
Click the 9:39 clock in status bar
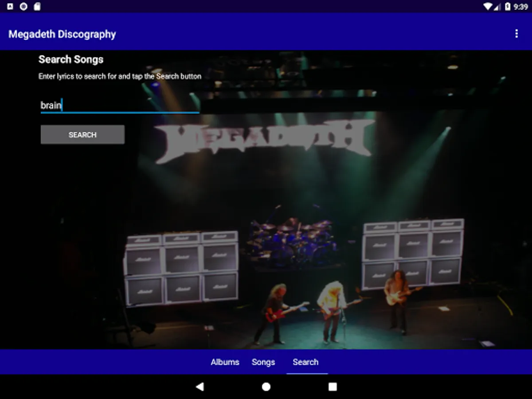pos(520,7)
